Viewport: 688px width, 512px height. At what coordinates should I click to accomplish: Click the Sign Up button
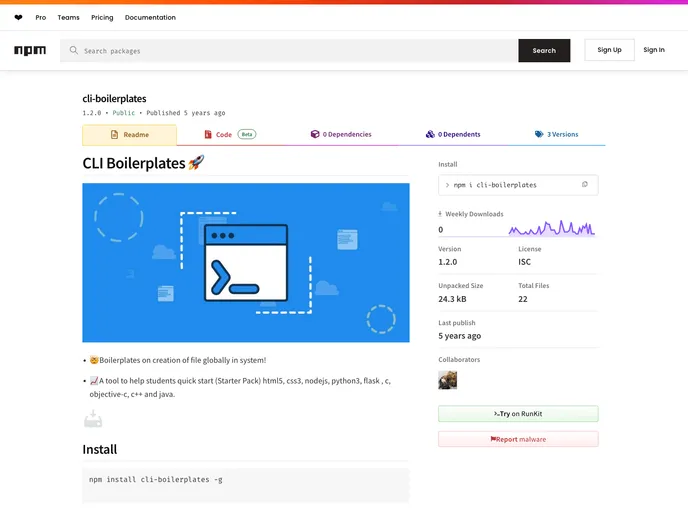click(x=609, y=50)
